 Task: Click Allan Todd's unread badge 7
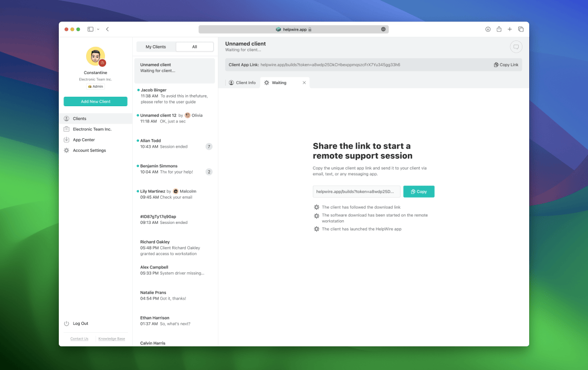pos(209,147)
